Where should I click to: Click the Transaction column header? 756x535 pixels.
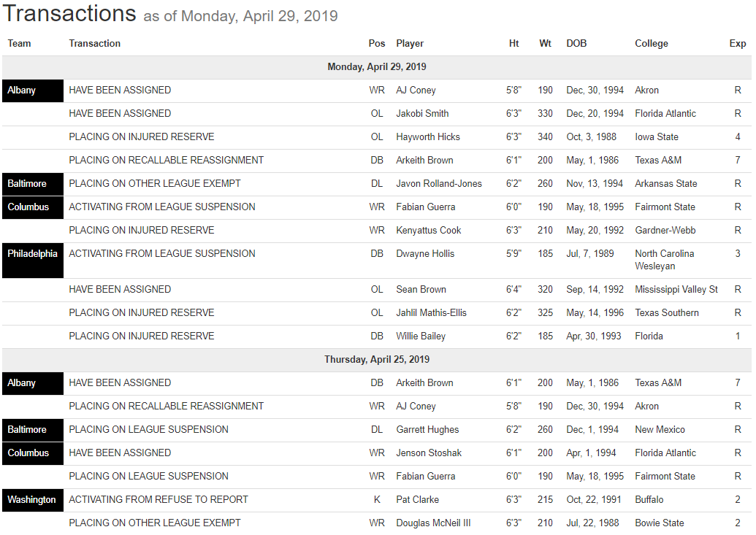[95, 44]
